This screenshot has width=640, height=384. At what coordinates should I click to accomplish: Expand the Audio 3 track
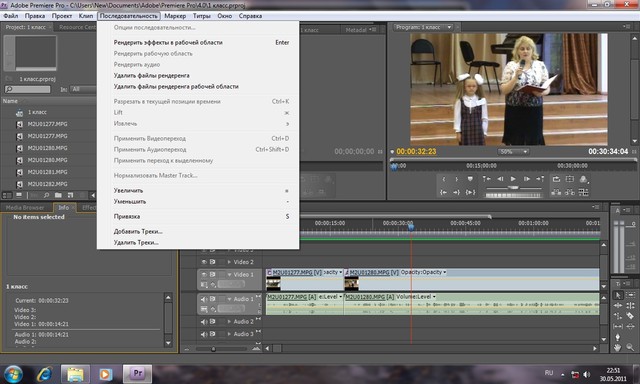[x=229, y=334]
